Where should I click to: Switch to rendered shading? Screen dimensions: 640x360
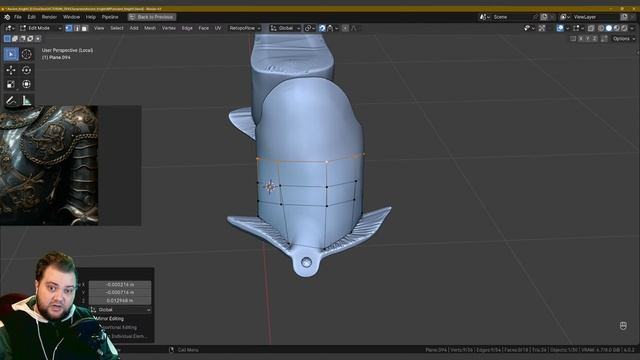pyautogui.click(x=624, y=28)
